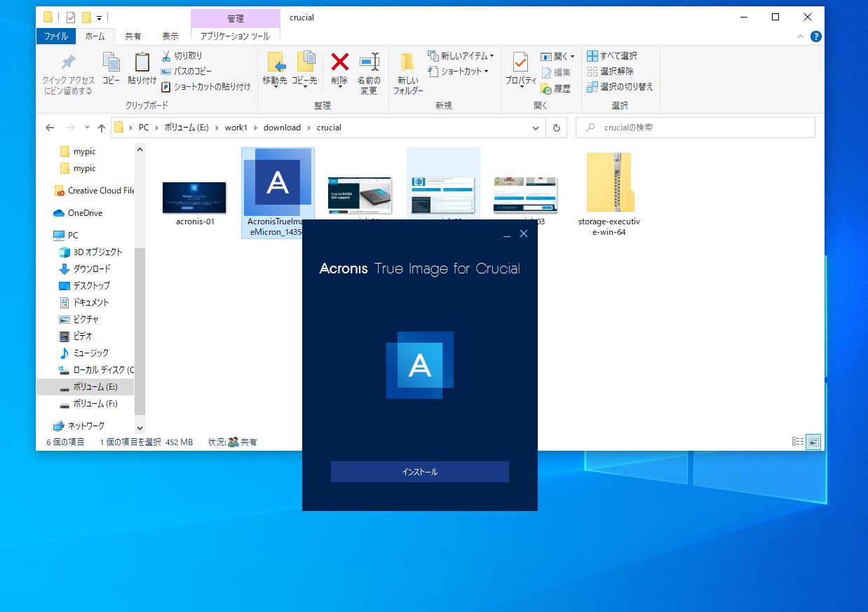
Task: Open recent locations dropdown arrow
Action: tap(87, 128)
